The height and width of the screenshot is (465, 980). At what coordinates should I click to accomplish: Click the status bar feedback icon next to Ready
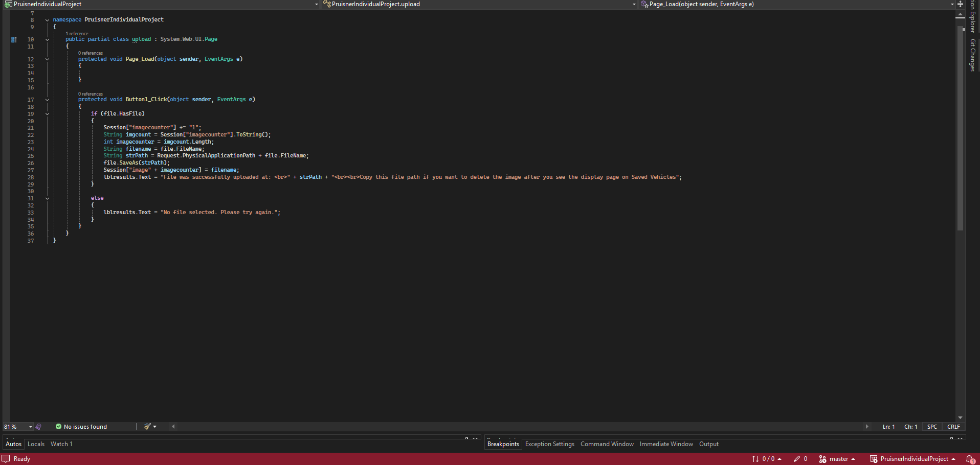pos(6,459)
